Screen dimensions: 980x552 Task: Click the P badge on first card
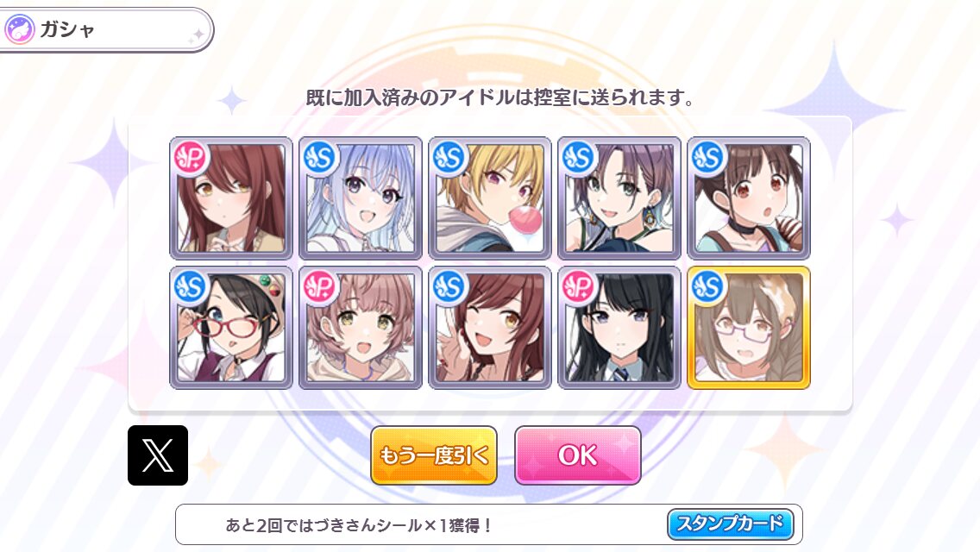tap(191, 158)
